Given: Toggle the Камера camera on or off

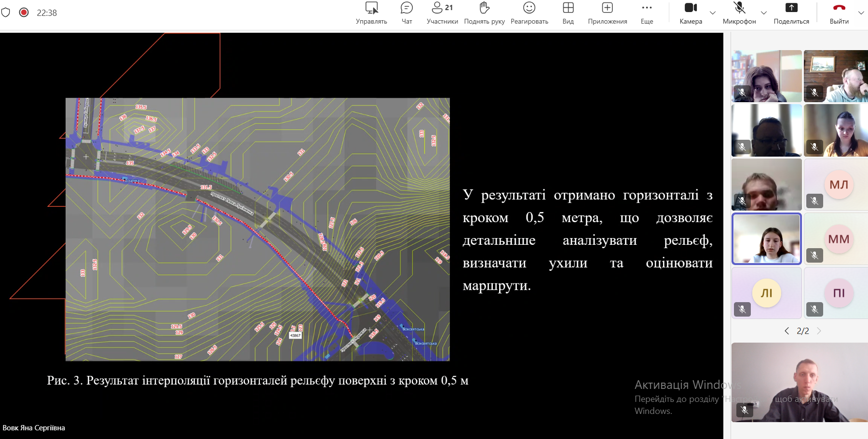Looking at the screenshot, I should tap(691, 13).
